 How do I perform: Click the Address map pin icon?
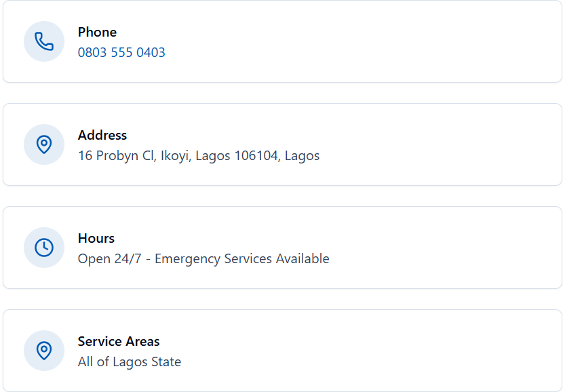click(44, 144)
